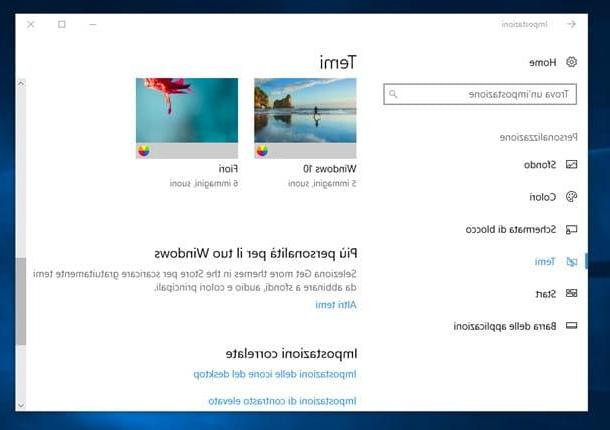Click the Schermata di blocco icon

571,229
